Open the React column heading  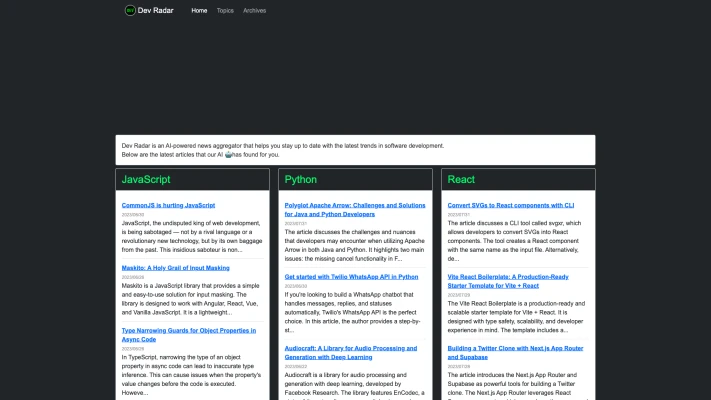(461, 180)
